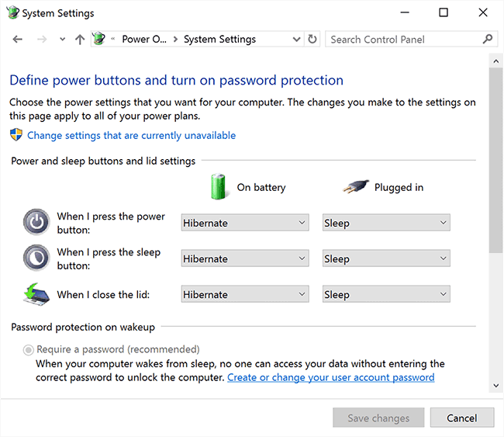Viewport: 504px width, 437px height.
Task: Expand close lid On battery dropdown
Action: 245,294
